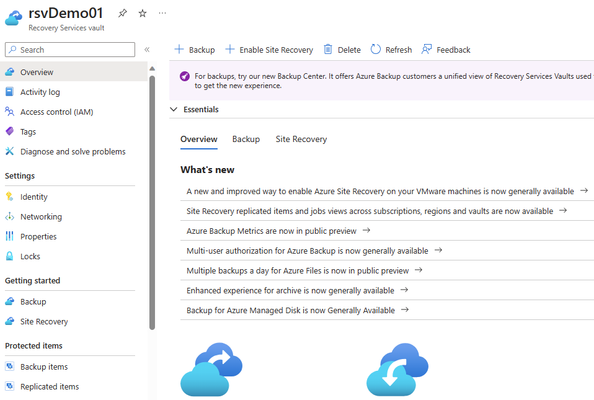Screen dimensions: 594x400
Task: Switch to the Backup tab
Action: [x=246, y=139]
